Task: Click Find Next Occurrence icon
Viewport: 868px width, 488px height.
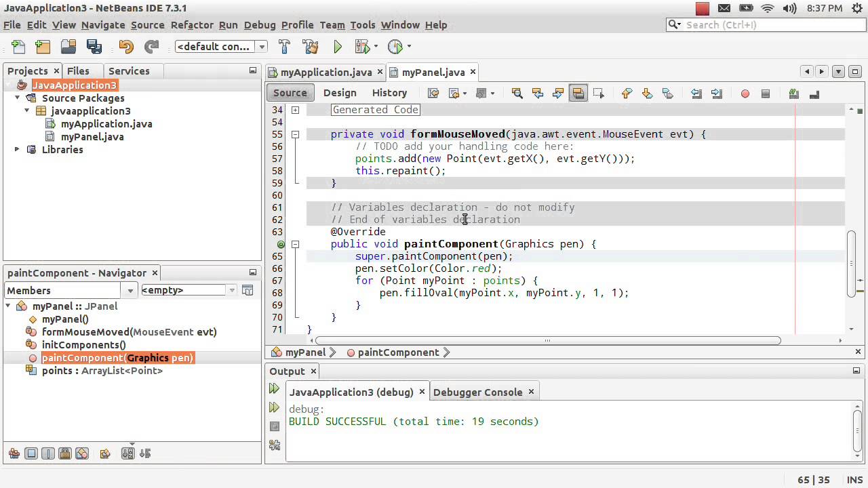Action: [558, 94]
